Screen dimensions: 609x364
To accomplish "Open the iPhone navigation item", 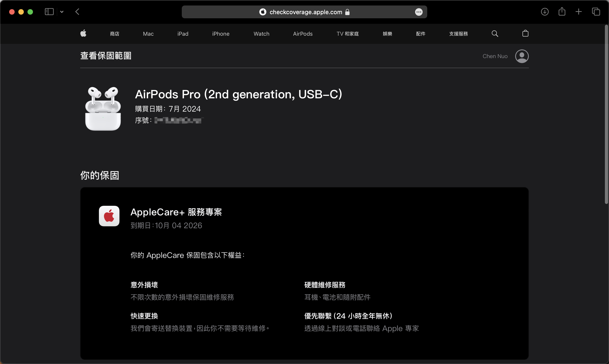I will tap(221, 34).
